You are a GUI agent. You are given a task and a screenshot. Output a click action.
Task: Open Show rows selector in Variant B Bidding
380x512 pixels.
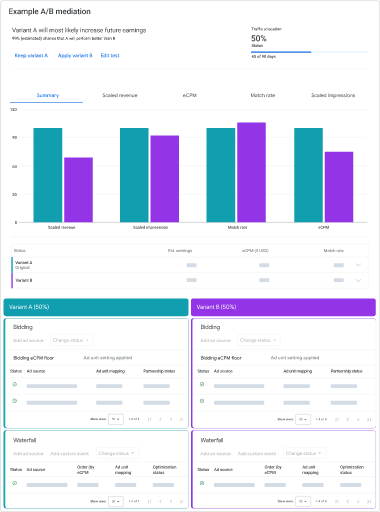[303, 419]
